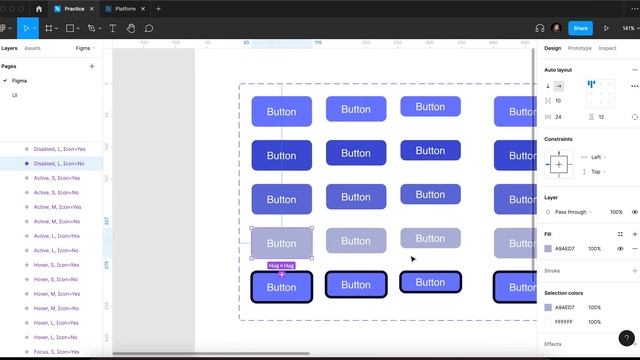The width and height of the screenshot is (640, 360).
Task: Toggle independent padding icon
Action: 634,117
